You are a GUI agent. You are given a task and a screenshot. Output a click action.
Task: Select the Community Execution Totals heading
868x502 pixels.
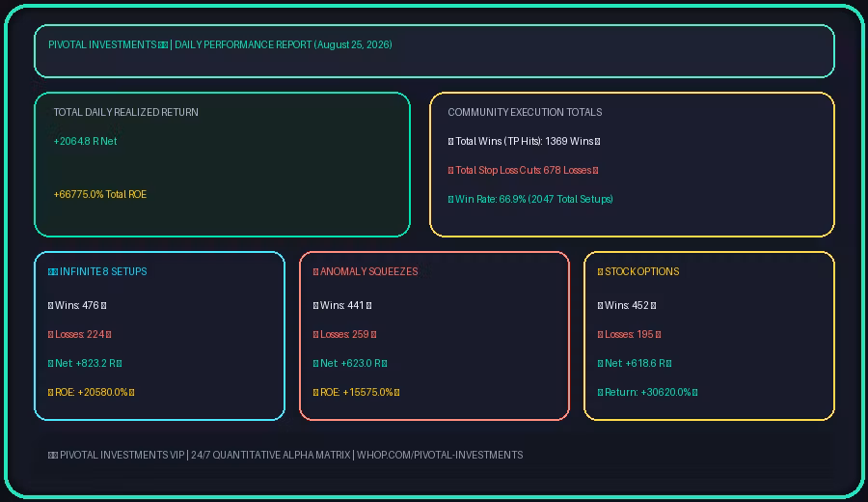[x=525, y=112]
